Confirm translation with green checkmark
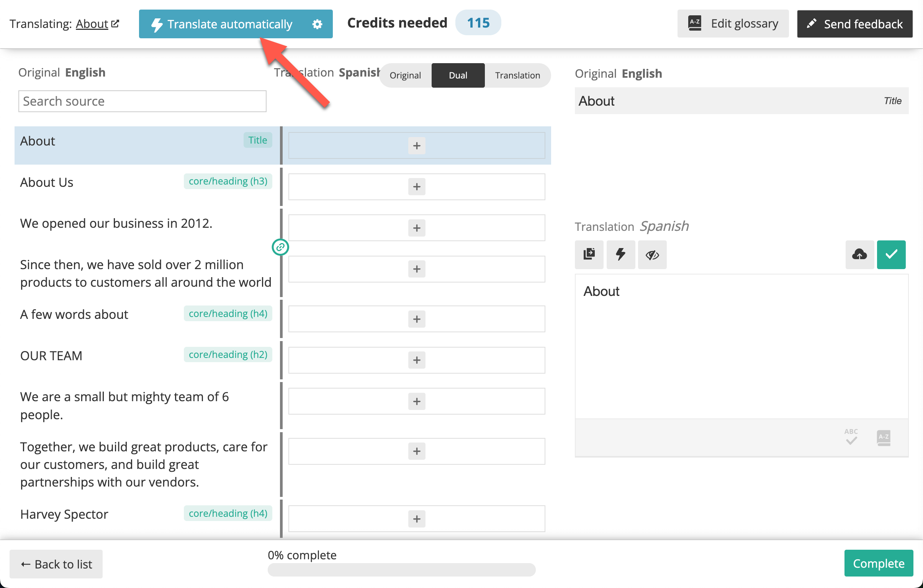 (x=891, y=254)
